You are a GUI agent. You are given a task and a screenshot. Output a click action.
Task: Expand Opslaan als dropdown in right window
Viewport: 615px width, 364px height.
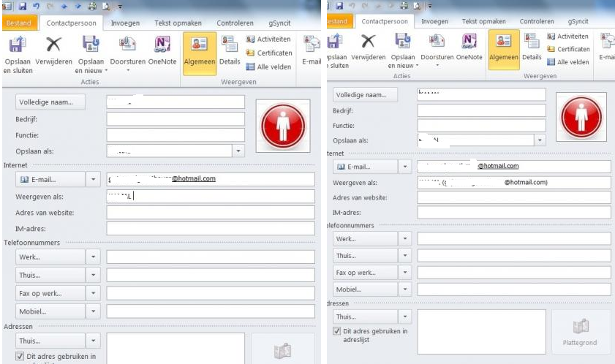(x=540, y=140)
